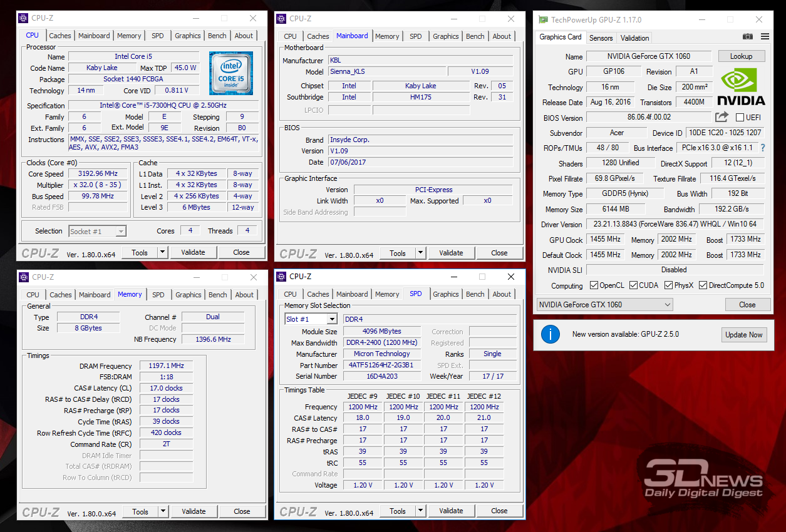Click the blue info icon in update notice
The image size is (786, 532).
pyautogui.click(x=550, y=334)
